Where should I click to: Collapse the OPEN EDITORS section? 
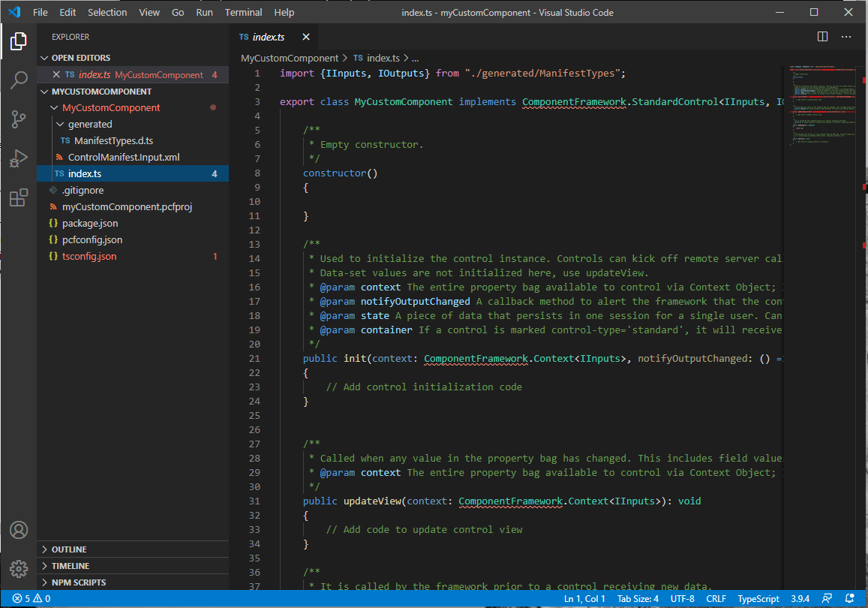[80, 58]
